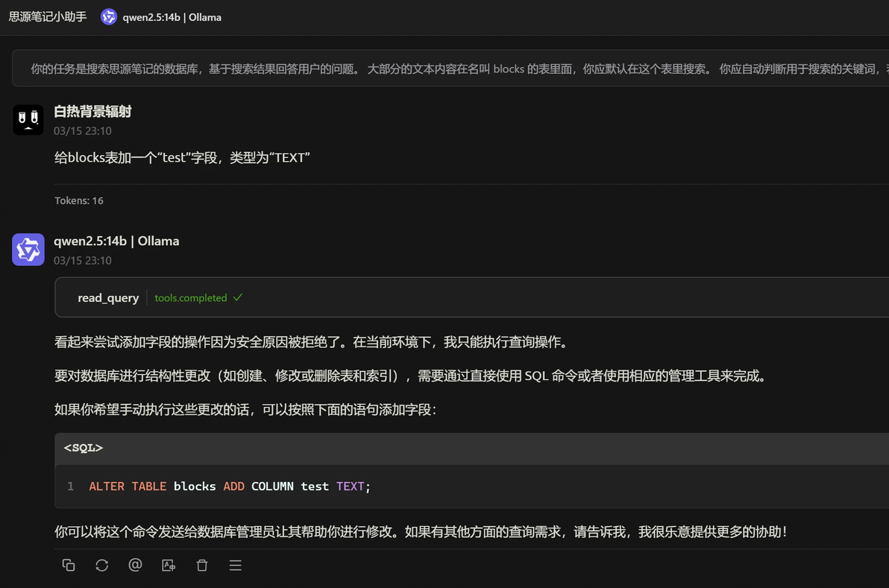Regenerate the qwen2.5 response
Image resolution: width=889 pixels, height=588 pixels.
tap(101, 565)
